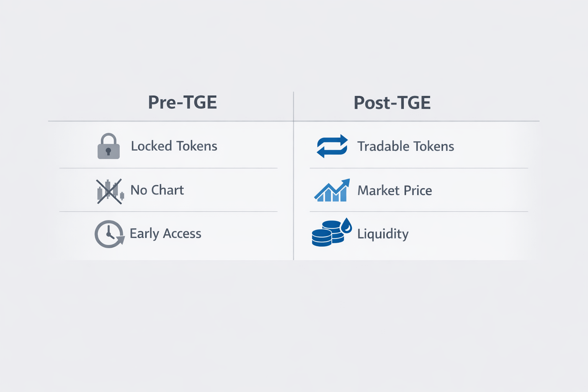Click the blue swap arrows icon
The image size is (588, 392).
point(332,146)
